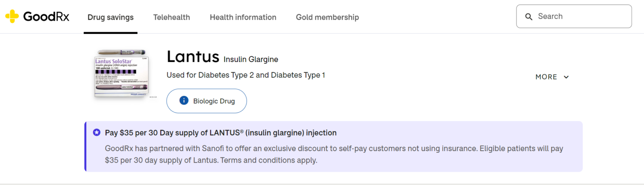
Task: Click the purple star icon in the offer banner
Action: click(97, 133)
